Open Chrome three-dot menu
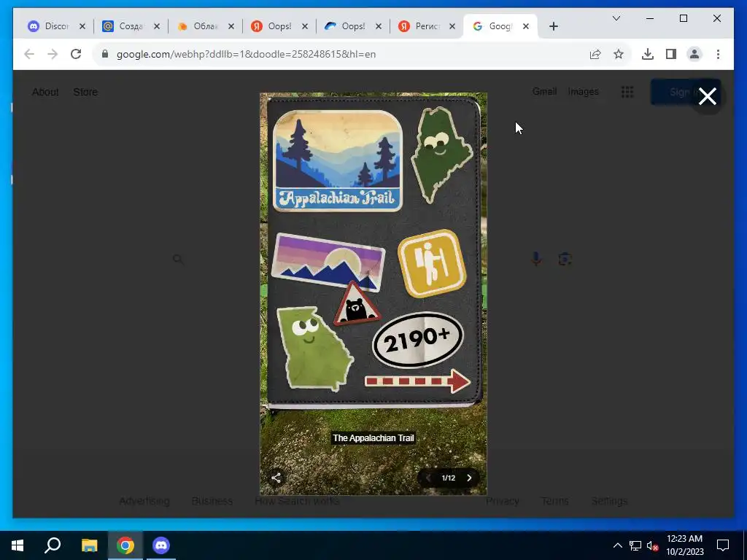The image size is (747, 560). (718, 54)
